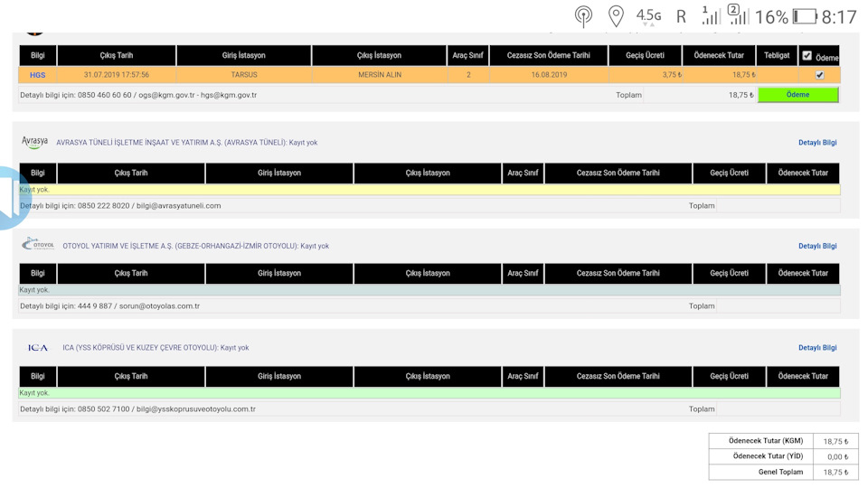The width and height of the screenshot is (868, 488).
Task: Click the Otoyol Yatırım ve İşletme section title
Action: [195, 246]
